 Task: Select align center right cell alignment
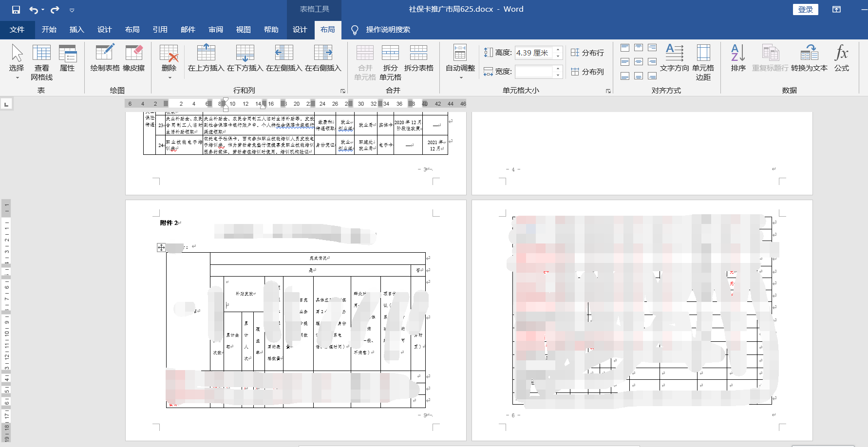pos(652,62)
